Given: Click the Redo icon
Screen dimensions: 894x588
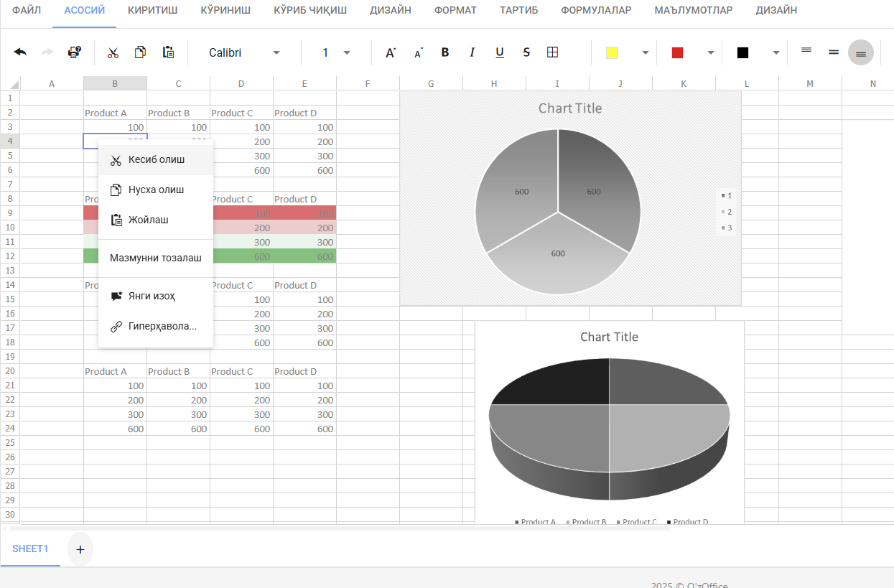Looking at the screenshot, I should coord(47,52).
